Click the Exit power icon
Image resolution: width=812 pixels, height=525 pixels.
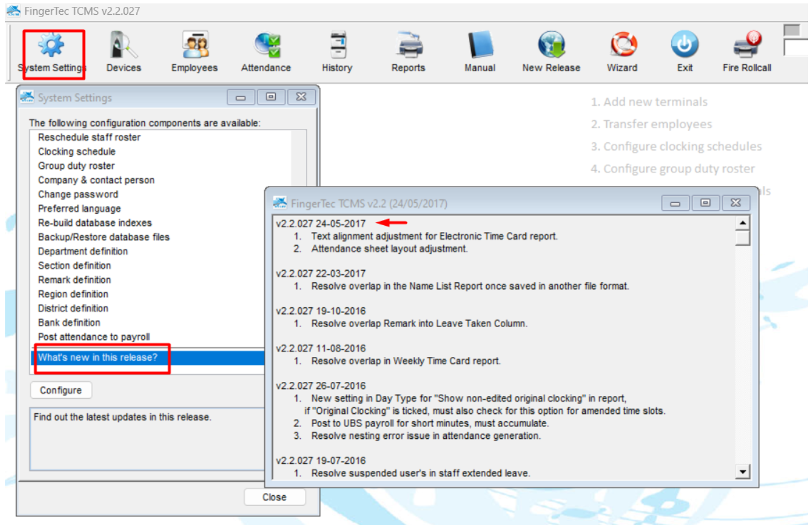684,45
